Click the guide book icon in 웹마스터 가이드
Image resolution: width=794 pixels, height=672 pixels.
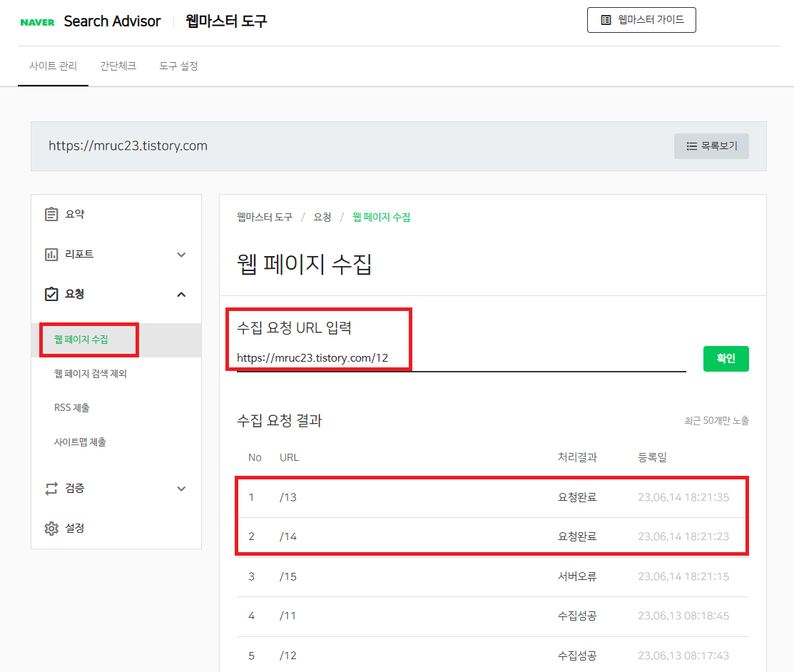click(606, 20)
